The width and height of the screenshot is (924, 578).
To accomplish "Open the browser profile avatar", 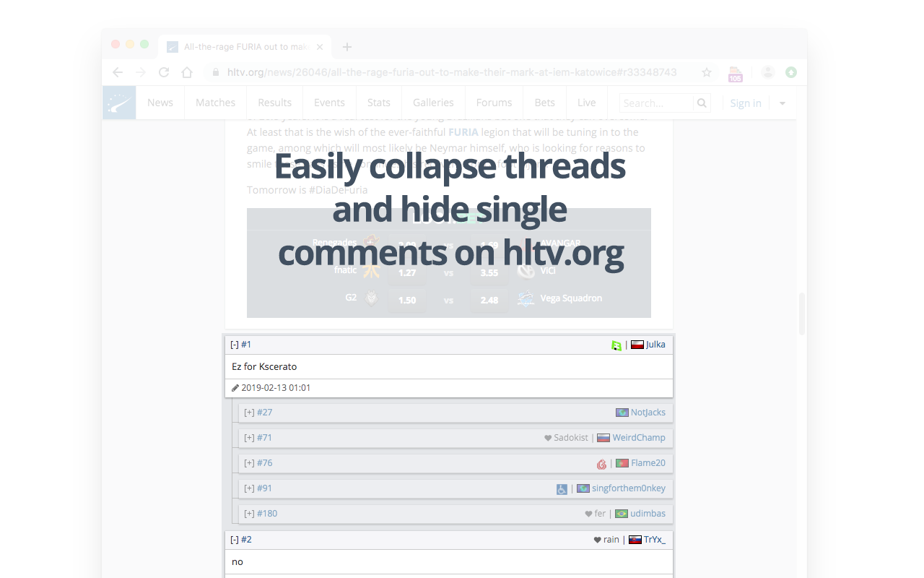I will click(768, 72).
